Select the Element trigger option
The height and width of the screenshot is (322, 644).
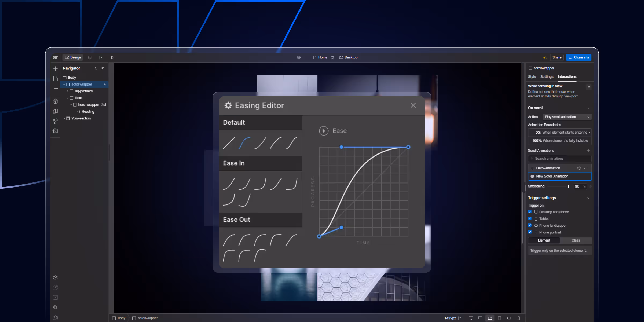[544, 240]
